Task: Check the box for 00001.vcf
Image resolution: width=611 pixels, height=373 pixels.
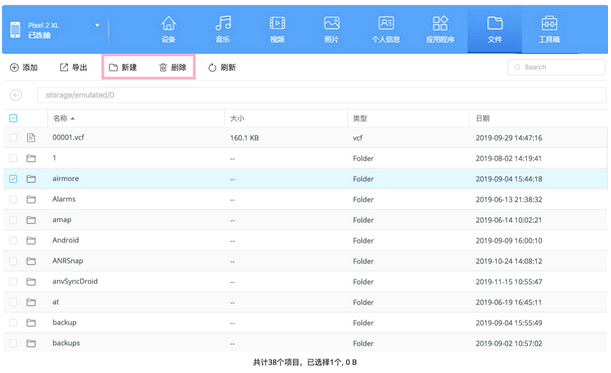Action: point(13,138)
